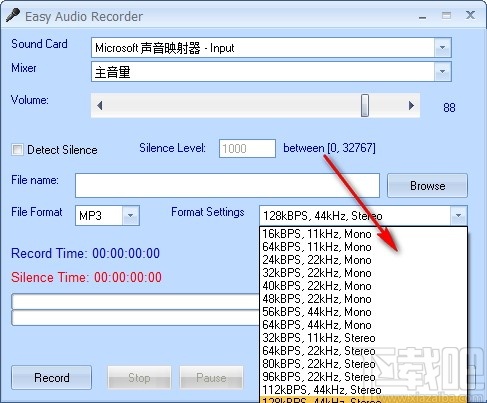Choose 32kBPS, 11kHz, Stereo format
This screenshot has width=487, height=403.
tap(364, 338)
